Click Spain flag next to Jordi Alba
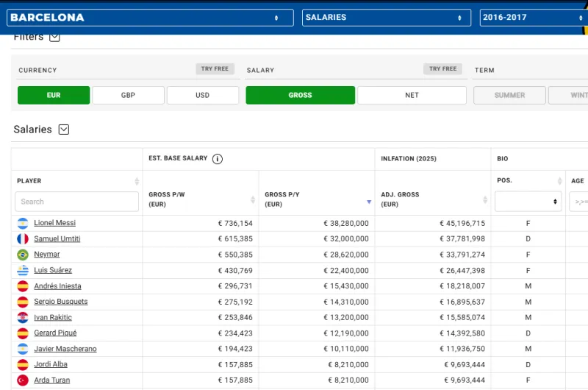The width and height of the screenshot is (588, 390). click(23, 364)
